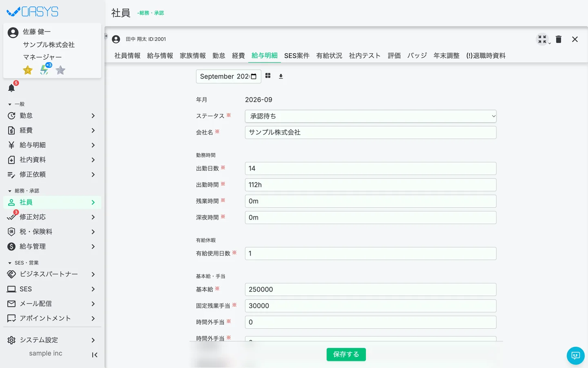Open the ステータス dropdown
This screenshot has height=368, width=588.
coord(371,116)
